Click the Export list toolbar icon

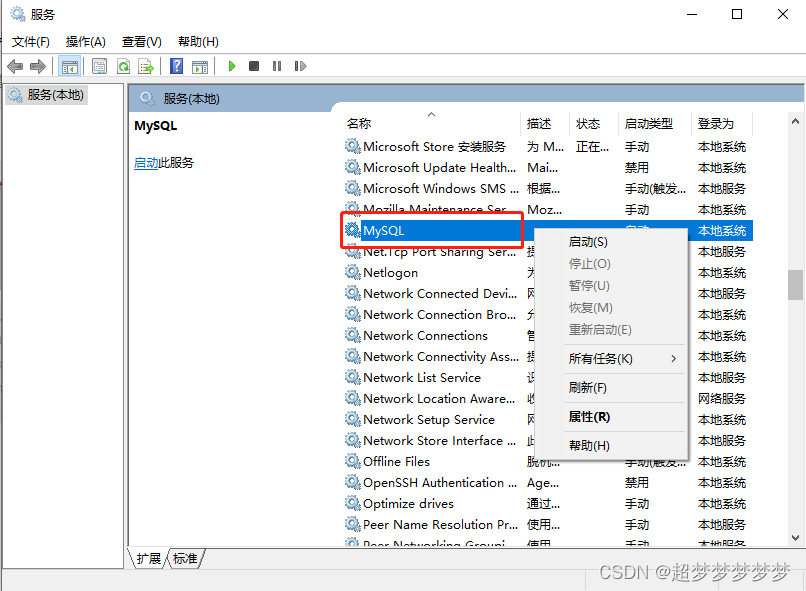[x=146, y=66]
